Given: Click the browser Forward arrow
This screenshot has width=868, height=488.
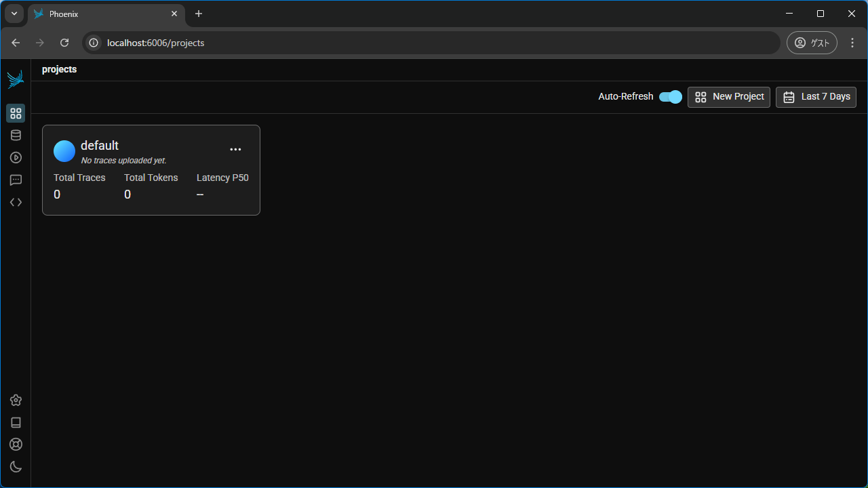Looking at the screenshot, I should (40, 43).
